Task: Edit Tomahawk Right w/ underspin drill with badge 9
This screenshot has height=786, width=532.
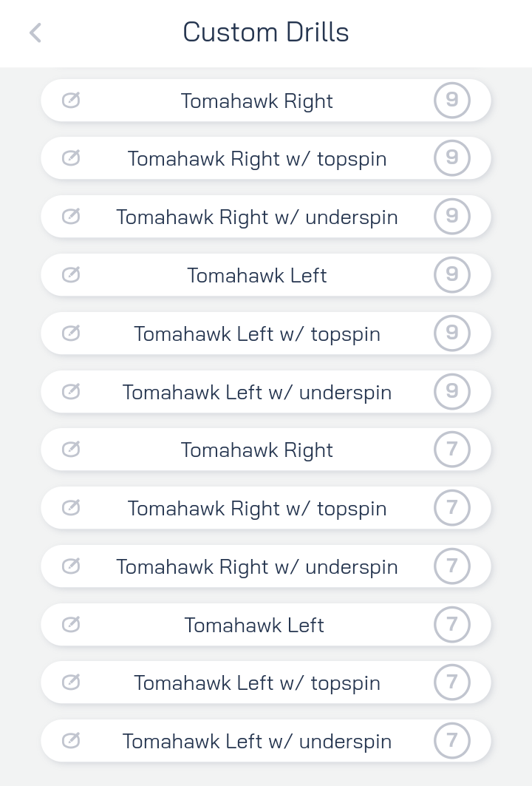Action: (71, 217)
